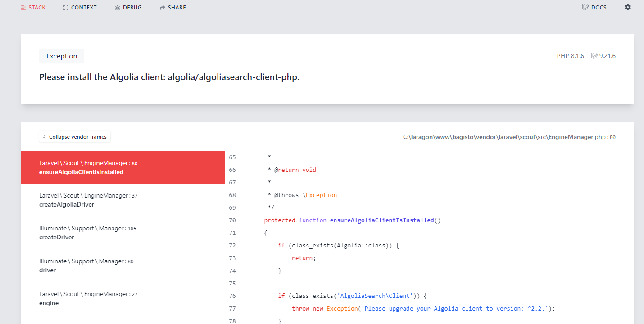Click the Exception label badge
Screen dimensions: 644x324
tap(62, 56)
